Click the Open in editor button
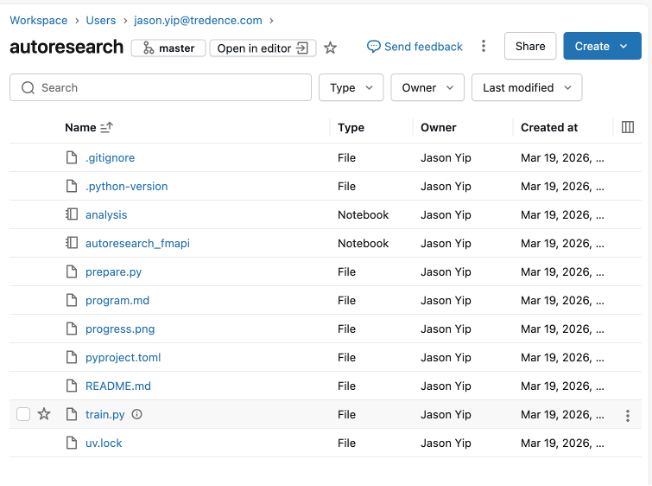The width and height of the screenshot is (652, 486). click(262, 48)
